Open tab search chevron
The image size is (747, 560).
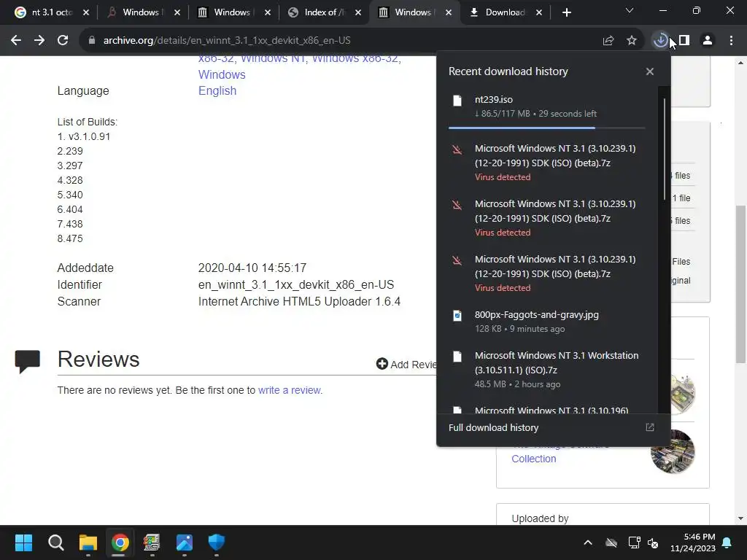[630, 10]
